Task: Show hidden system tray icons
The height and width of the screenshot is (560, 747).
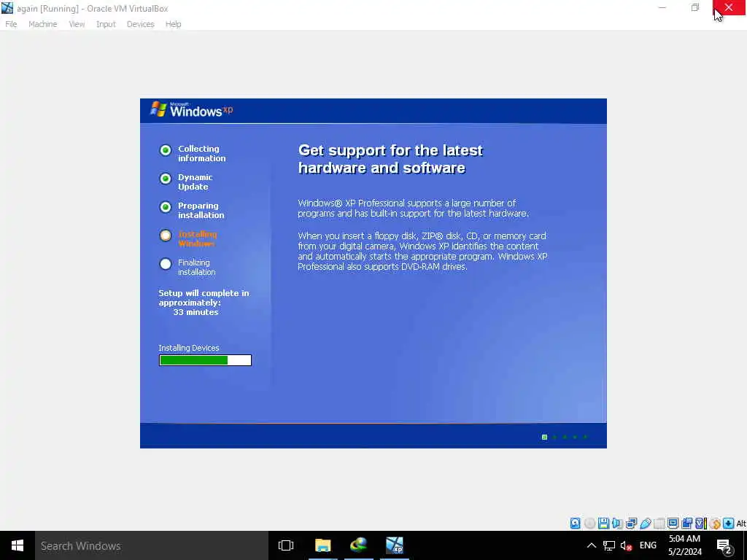Action: coord(591,545)
